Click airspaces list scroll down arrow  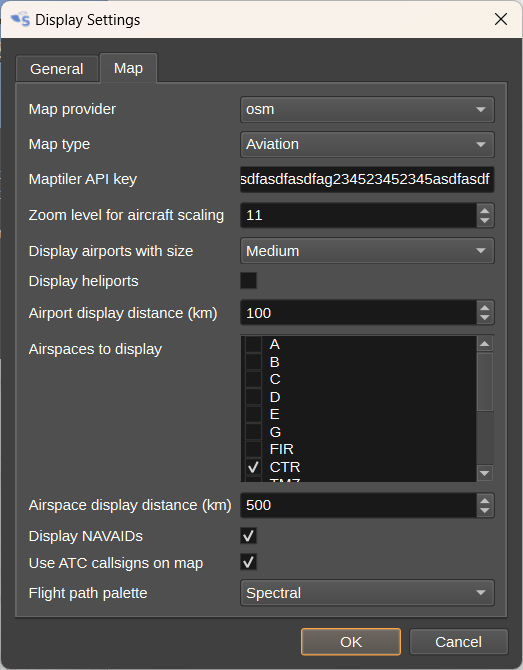[485, 473]
